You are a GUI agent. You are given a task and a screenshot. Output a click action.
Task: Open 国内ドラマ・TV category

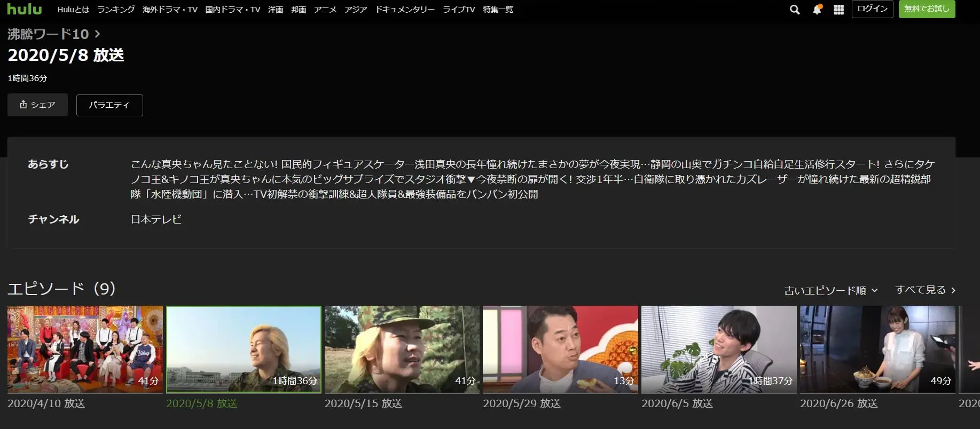click(233, 10)
